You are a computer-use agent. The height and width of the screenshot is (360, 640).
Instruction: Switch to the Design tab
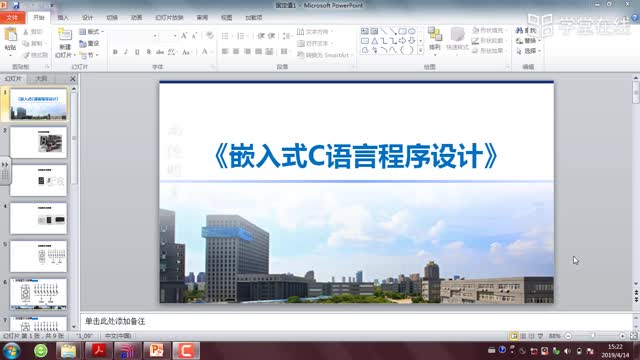pos(88,18)
